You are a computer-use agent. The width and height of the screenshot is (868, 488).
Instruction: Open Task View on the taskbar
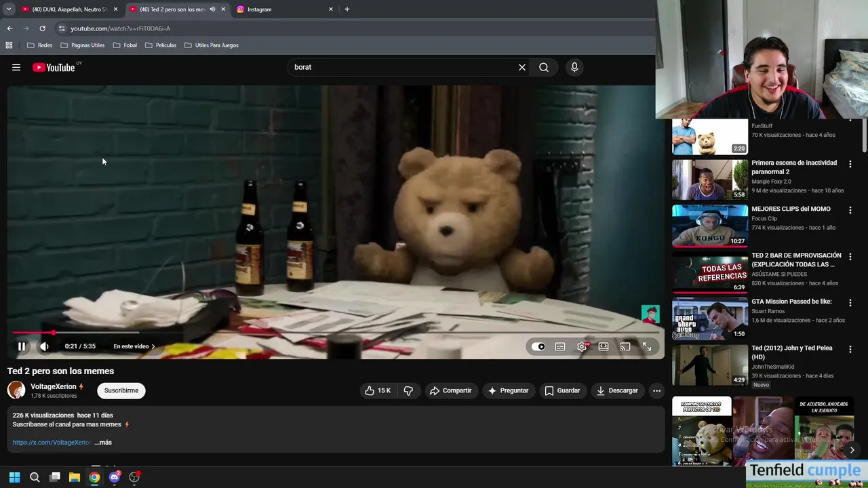[x=55, y=477]
